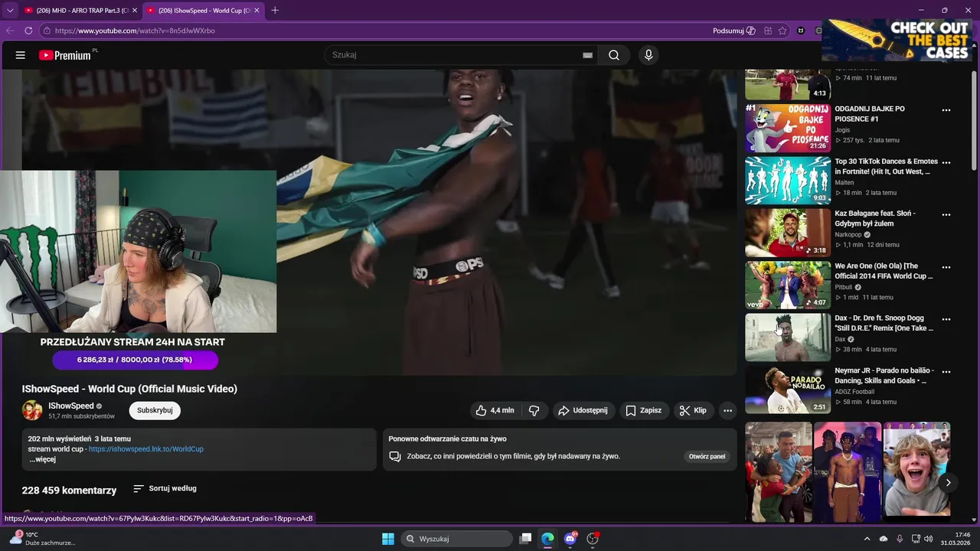Open Sortuj według sort dropdown
The height and width of the screenshot is (551, 980).
(x=165, y=488)
